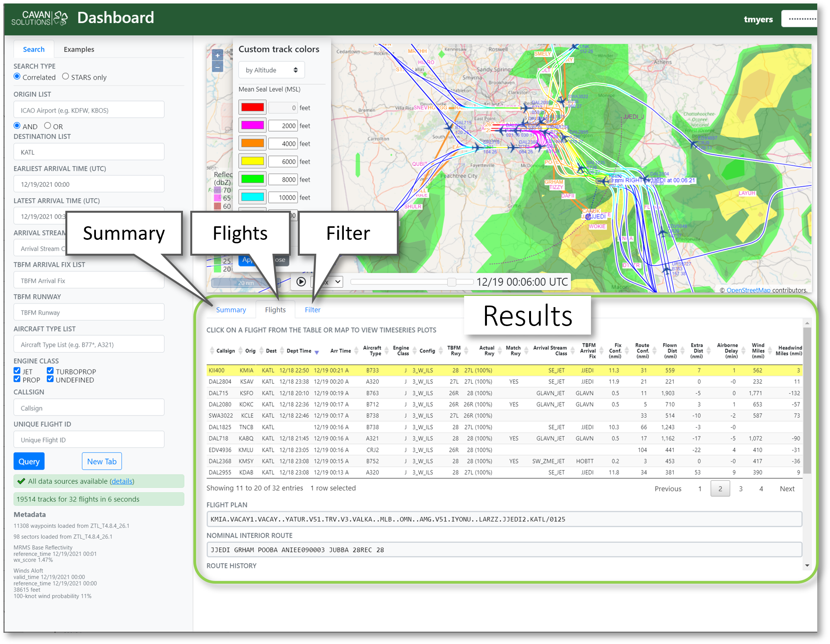Open the Examples tab
830x644 pixels.
pyautogui.click(x=79, y=50)
